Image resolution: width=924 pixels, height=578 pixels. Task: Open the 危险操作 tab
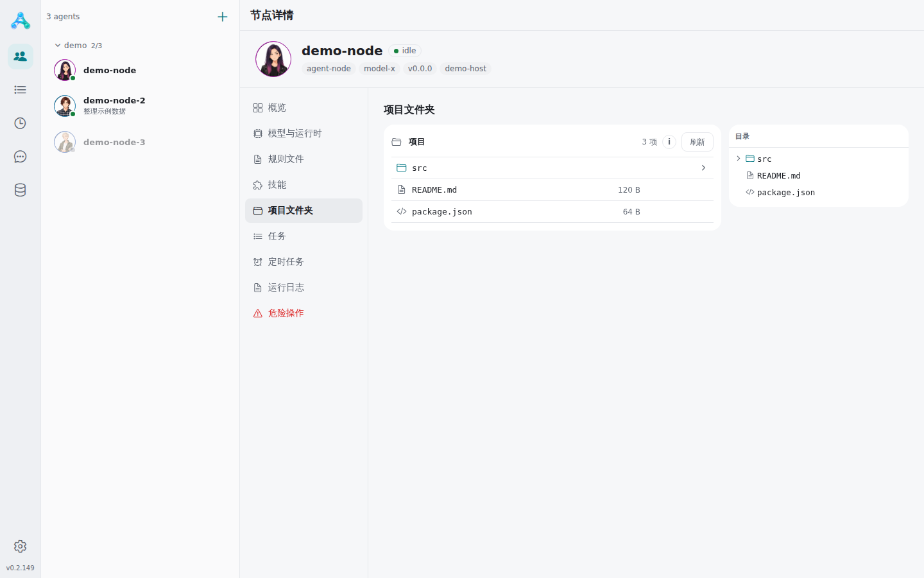(304, 313)
